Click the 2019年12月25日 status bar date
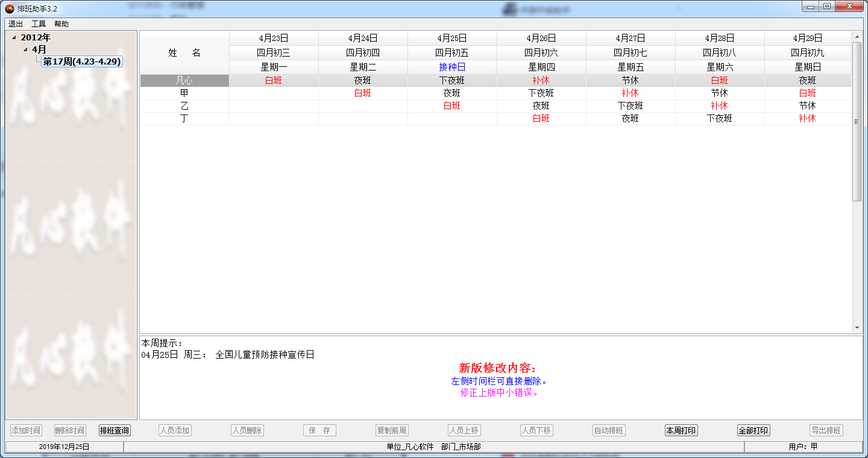This screenshot has height=458, width=868. [64, 447]
